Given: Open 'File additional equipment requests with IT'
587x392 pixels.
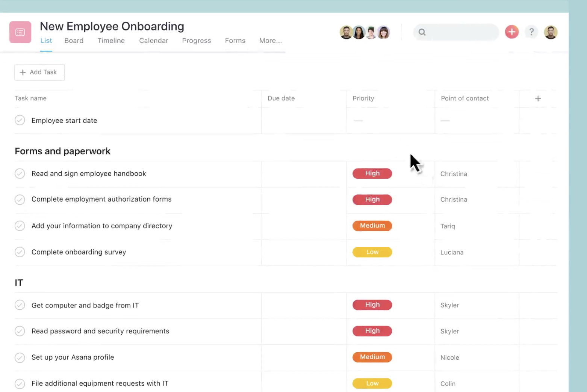Looking at the screenshot, I should 100,383.
